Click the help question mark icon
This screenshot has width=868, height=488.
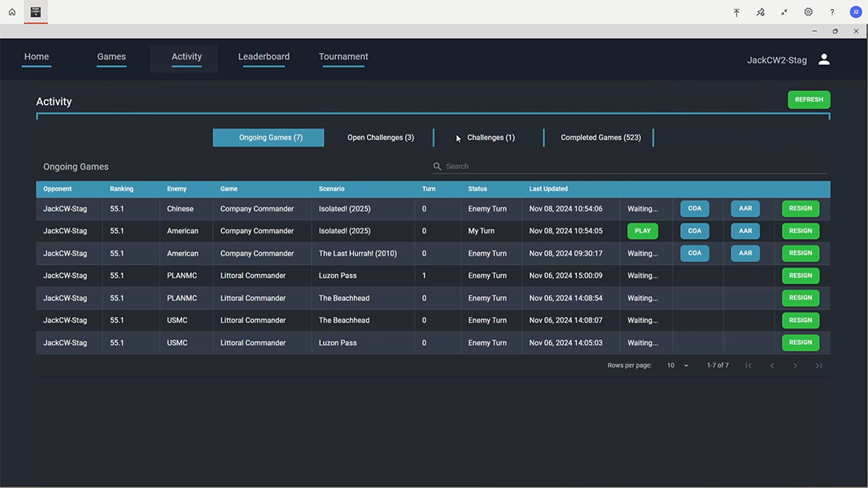(831, 11)
